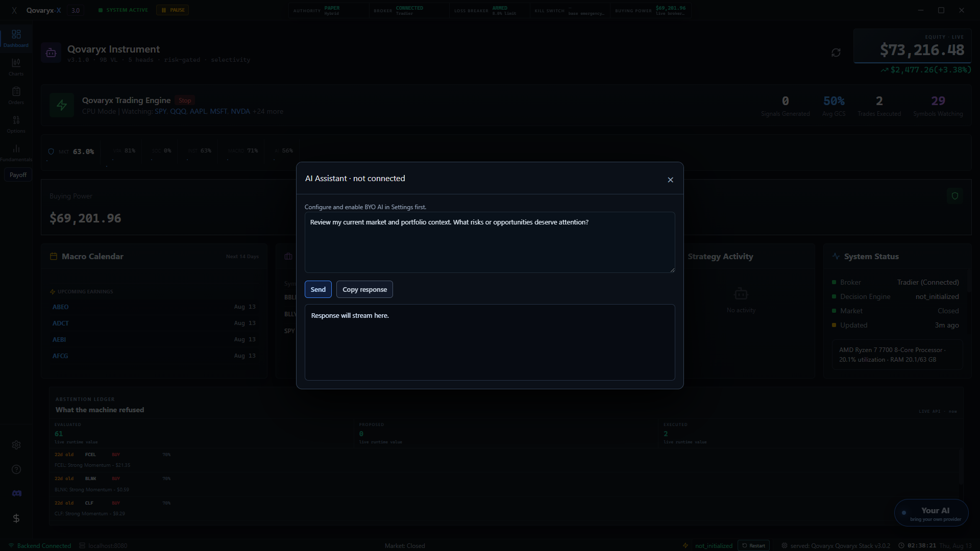Screen dimensions: 980x551
Task: Click the MKT 63.0% gauge
Action: click(71, 152)
